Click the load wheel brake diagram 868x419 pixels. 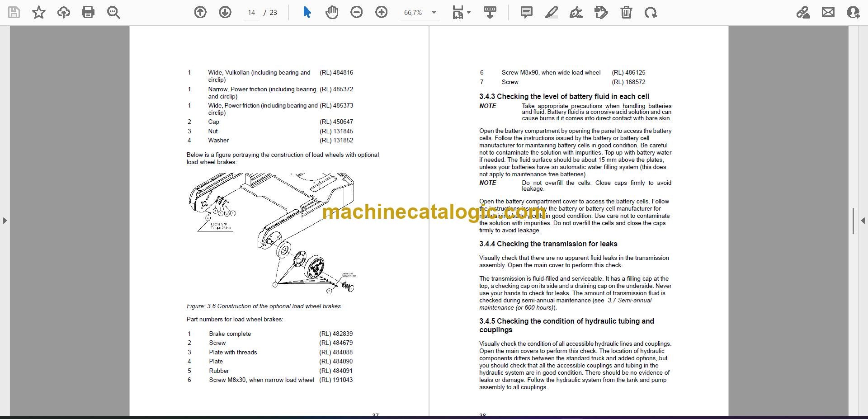click(x=272, y=232)
